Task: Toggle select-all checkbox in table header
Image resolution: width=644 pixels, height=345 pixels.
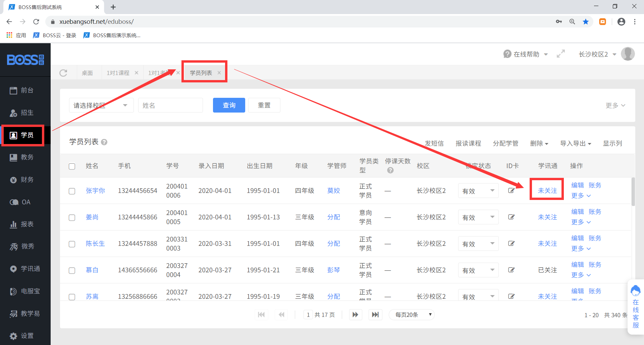Action: [x=72, y=166]
